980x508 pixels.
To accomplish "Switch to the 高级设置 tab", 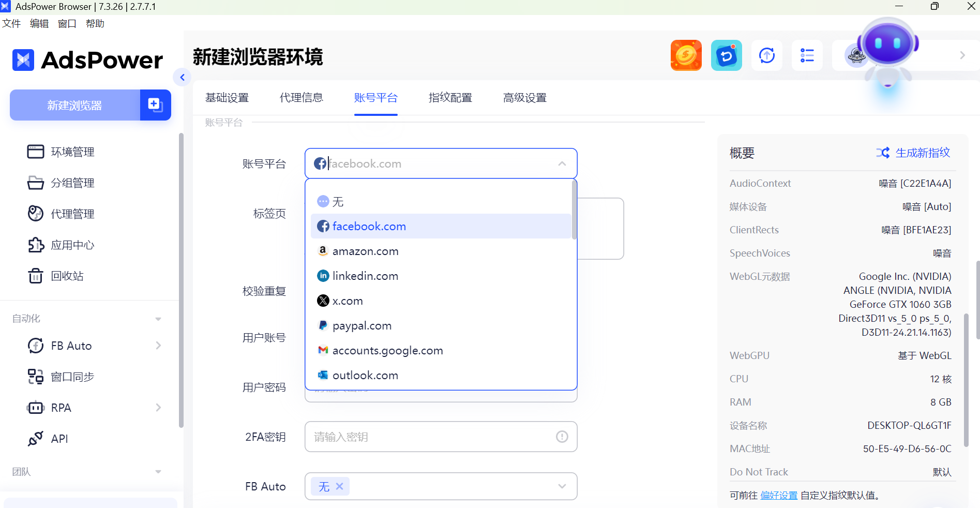I will coord(525,98).
